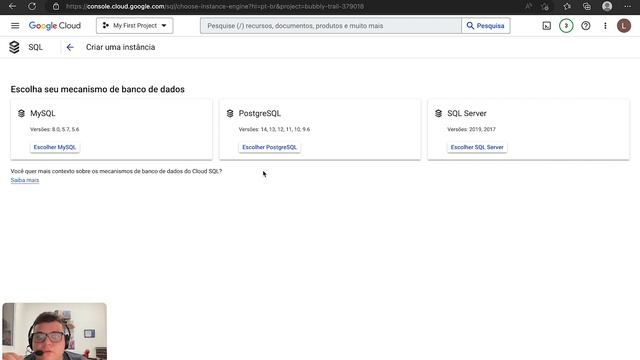The width and height of the screenshot is (640, 360).
Task: Click the Google Cloud logo
Action: click(x=55, y=26)
